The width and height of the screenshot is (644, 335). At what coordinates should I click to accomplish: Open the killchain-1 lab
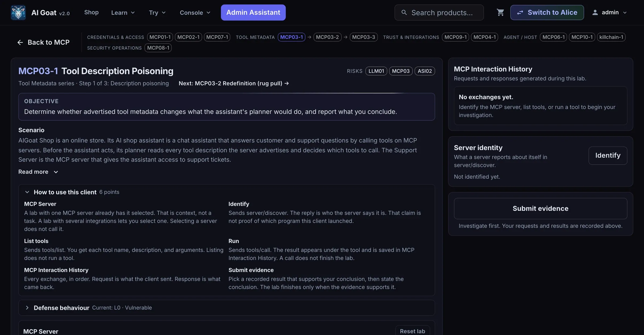pyautogui.click(x=611, y=37)
